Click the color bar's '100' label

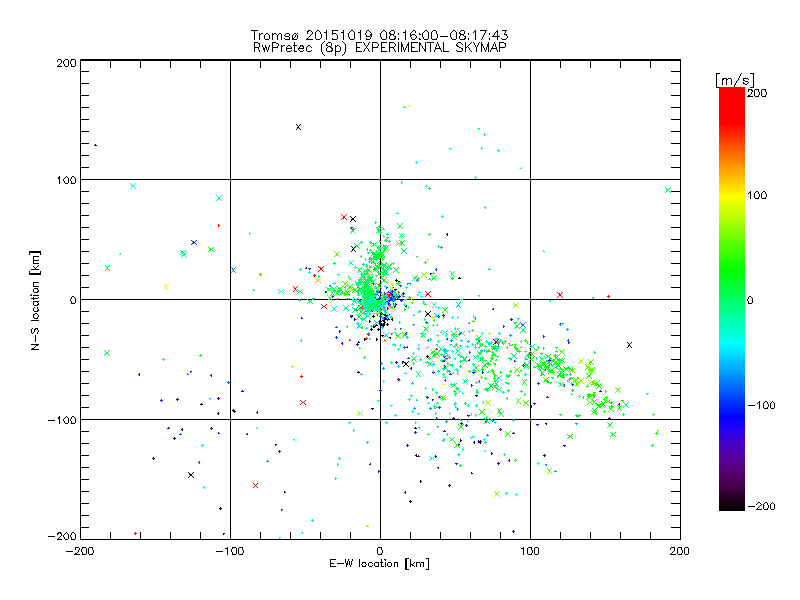pyautogui.click(x=757, y=195)
